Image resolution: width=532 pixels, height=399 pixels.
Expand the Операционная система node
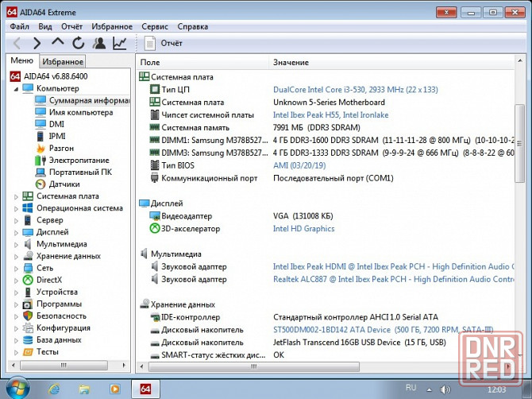[16, 208]
